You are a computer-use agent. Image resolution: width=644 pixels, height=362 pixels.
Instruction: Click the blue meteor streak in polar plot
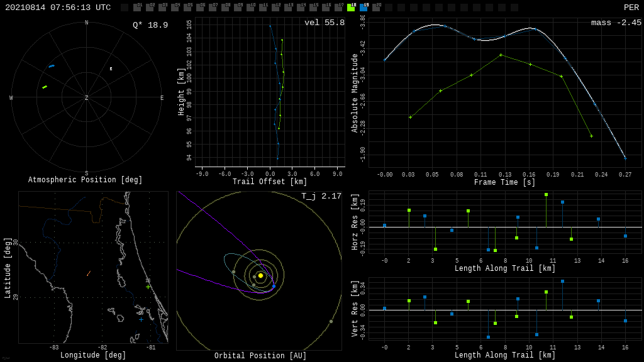point(52,65)
